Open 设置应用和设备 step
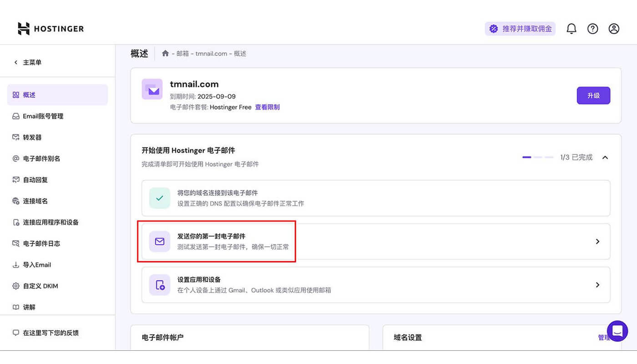 pyautogui.click(x=376, y=285)
